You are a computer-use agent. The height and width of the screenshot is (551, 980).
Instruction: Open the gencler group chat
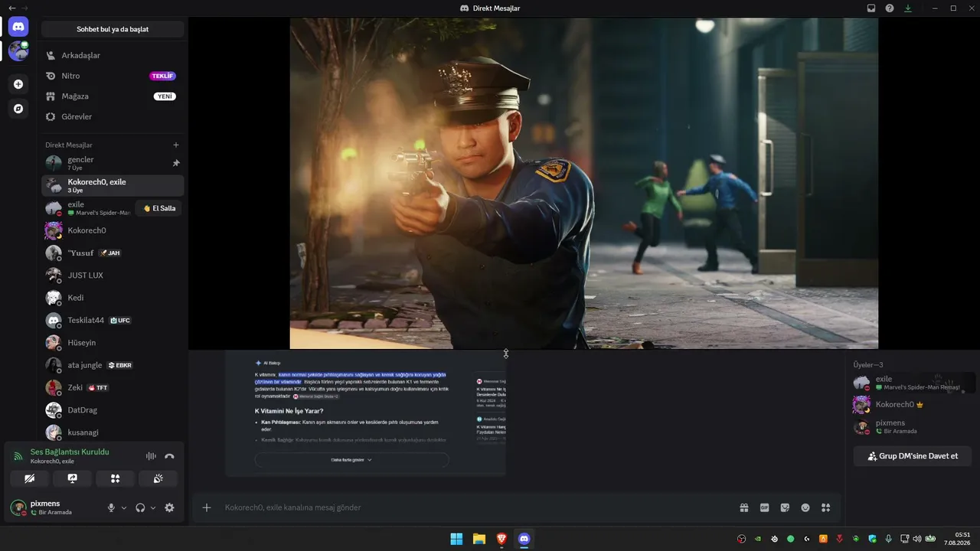(x=113, y=163)
